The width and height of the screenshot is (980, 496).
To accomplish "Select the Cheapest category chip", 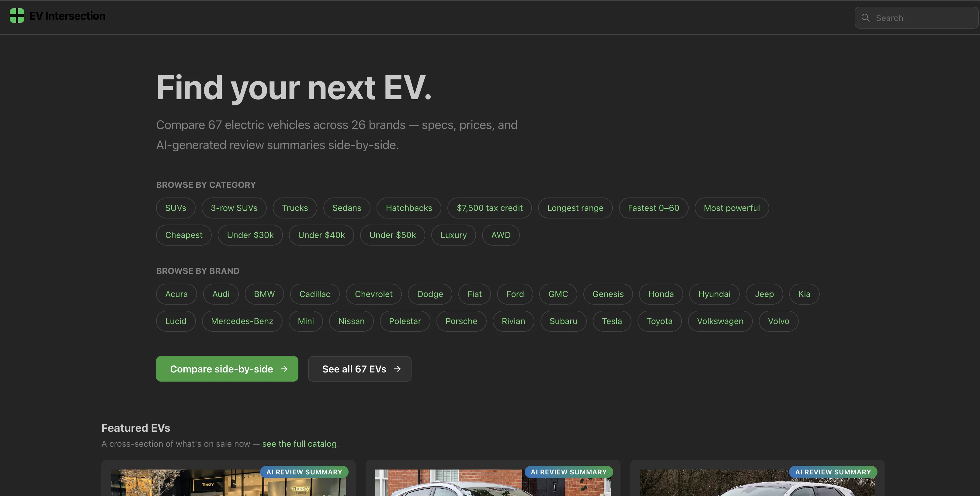I will tap(184, 235).
